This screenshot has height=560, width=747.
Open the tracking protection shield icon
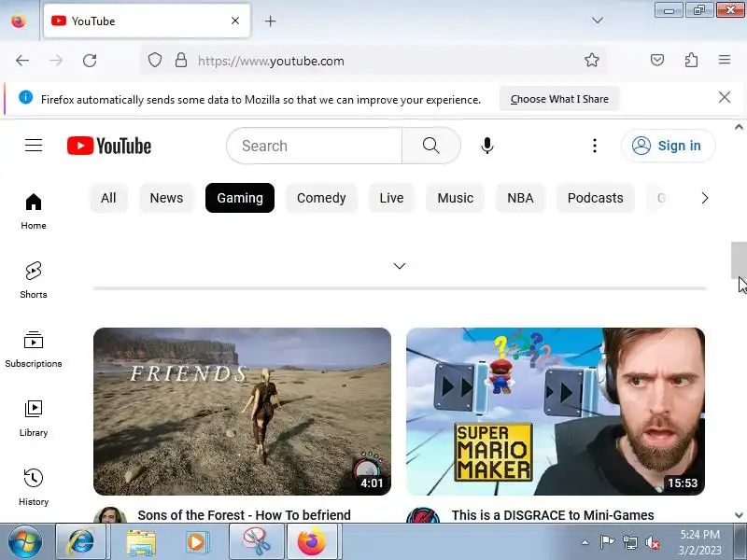(x=155, y=61)
